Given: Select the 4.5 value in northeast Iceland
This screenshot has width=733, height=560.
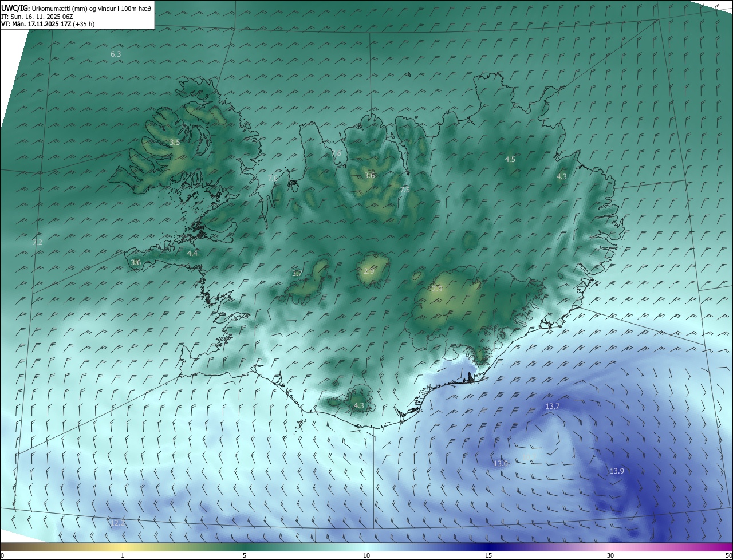Looking at the screenshot, I should tap(510, 160).
